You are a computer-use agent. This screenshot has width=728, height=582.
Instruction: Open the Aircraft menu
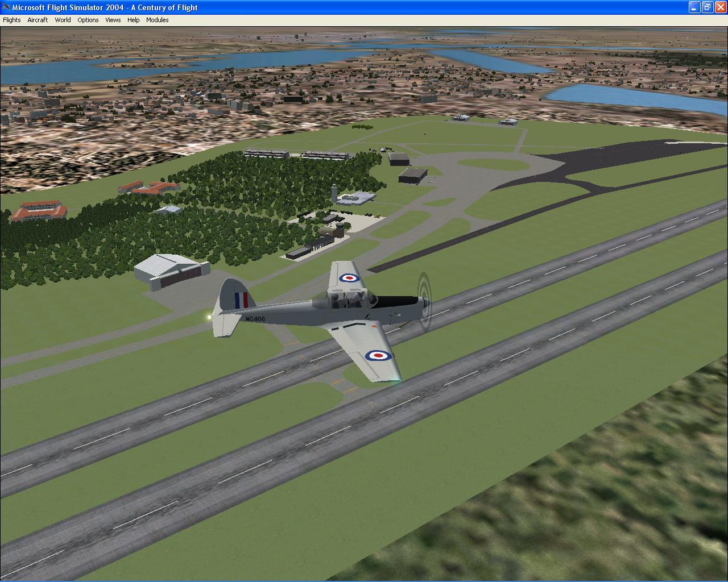(x=38, y=20)
